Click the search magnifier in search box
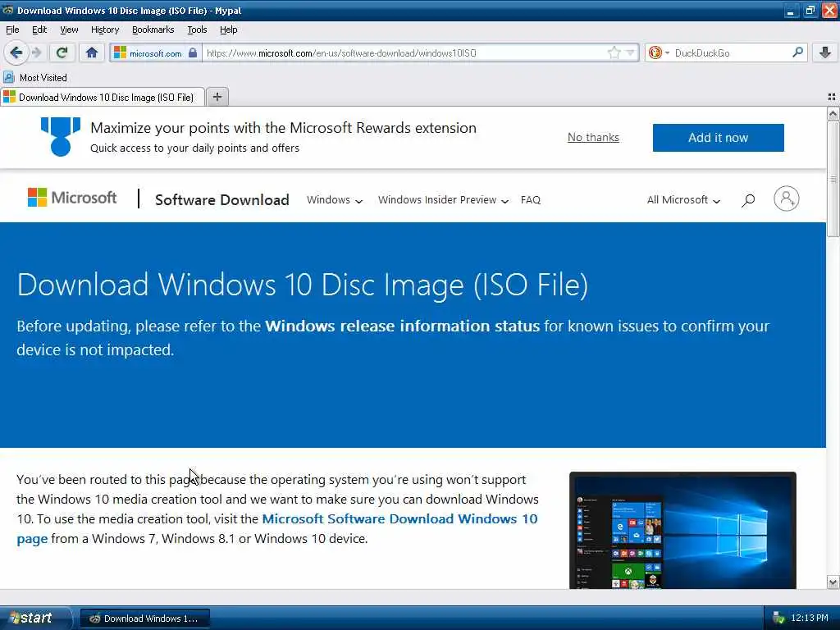 [x=797, y=52]
